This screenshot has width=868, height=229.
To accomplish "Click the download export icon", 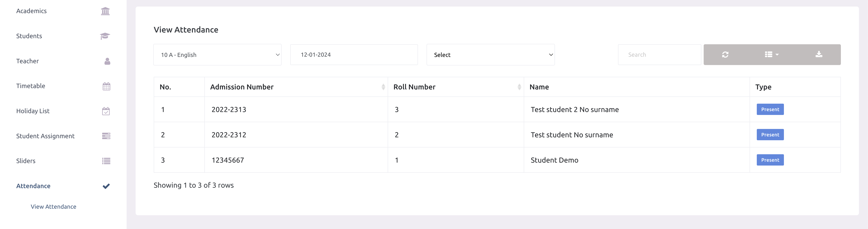I will (x=819, y=55).
